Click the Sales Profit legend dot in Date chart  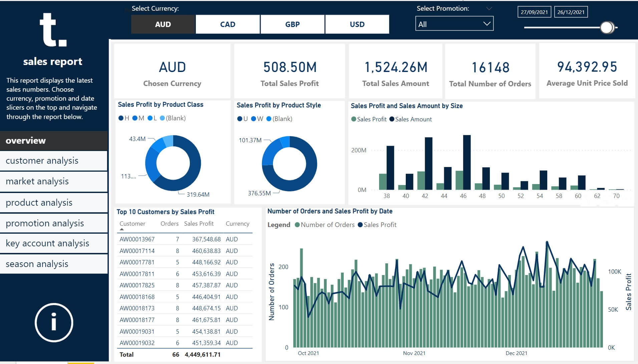360,225
